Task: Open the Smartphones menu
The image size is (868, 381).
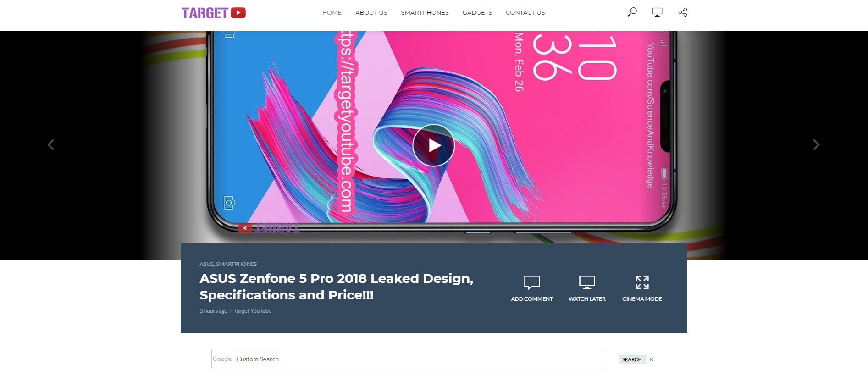Action: pyautogui.click(x=425, y=12)
